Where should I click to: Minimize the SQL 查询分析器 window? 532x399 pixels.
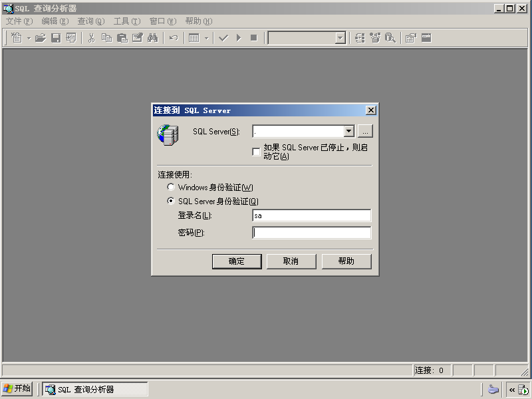(x=499, y=9)
